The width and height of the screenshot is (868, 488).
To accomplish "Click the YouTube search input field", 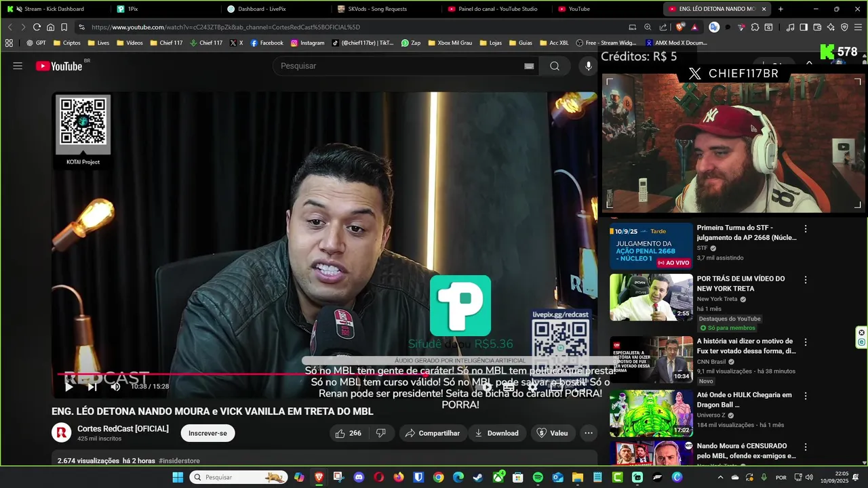I will point(400,66).
